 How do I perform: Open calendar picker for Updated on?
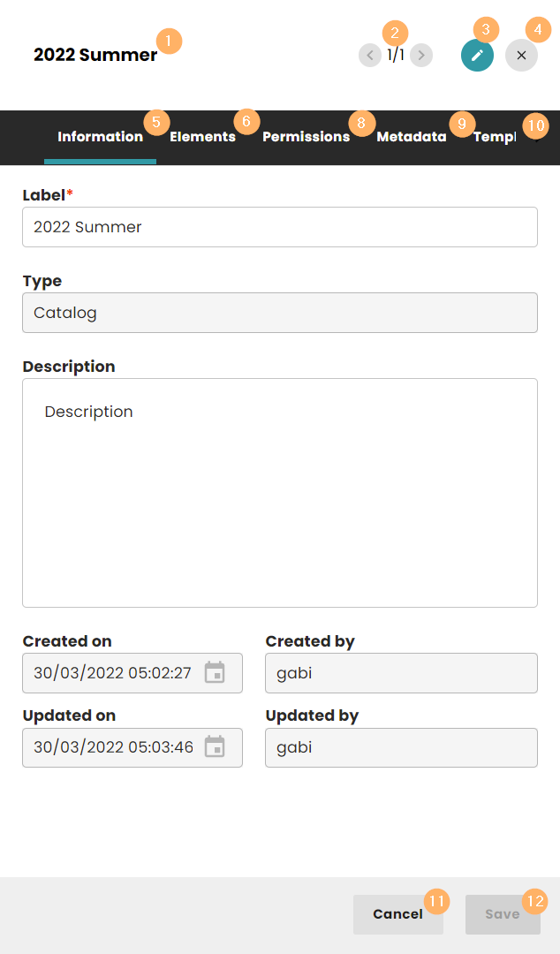click(215, 747)
